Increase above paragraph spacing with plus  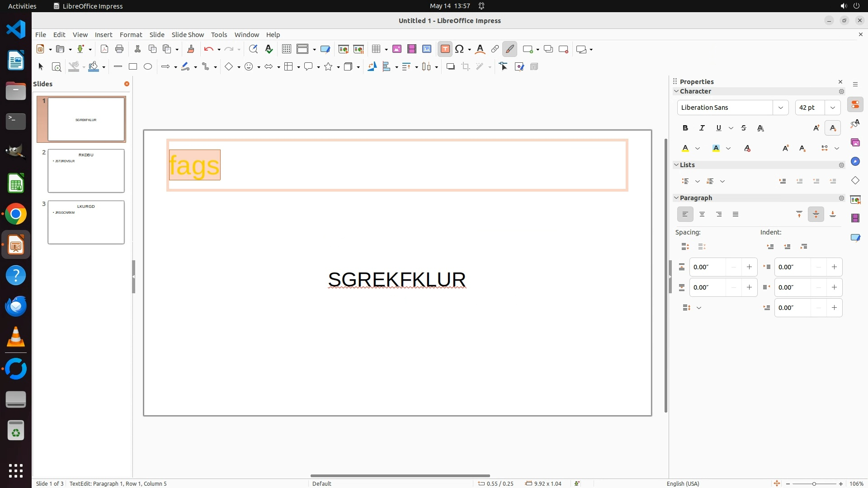point(749,267)
